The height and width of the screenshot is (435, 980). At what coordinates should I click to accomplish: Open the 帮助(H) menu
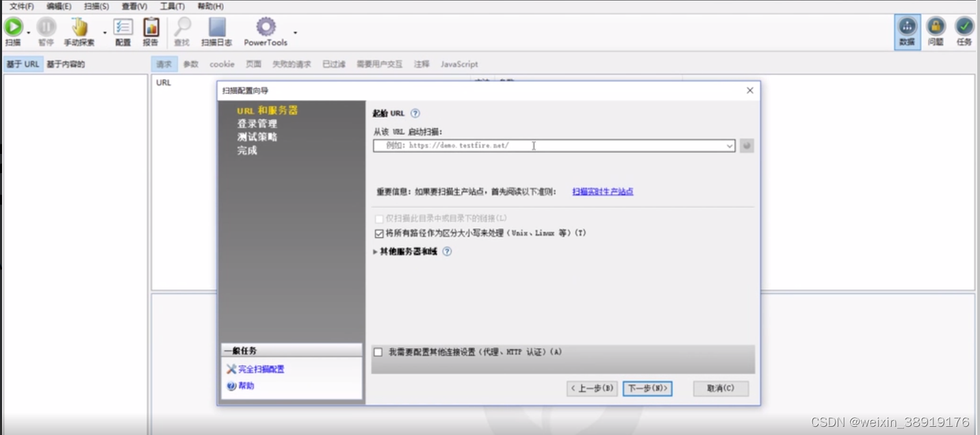click(x=210, y=6)
